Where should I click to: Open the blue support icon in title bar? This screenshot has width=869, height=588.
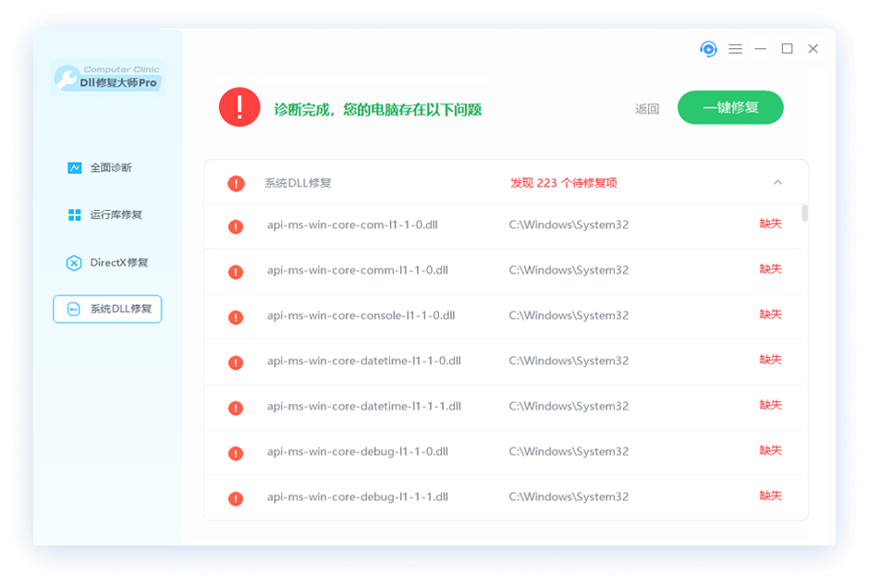[708, 49]
